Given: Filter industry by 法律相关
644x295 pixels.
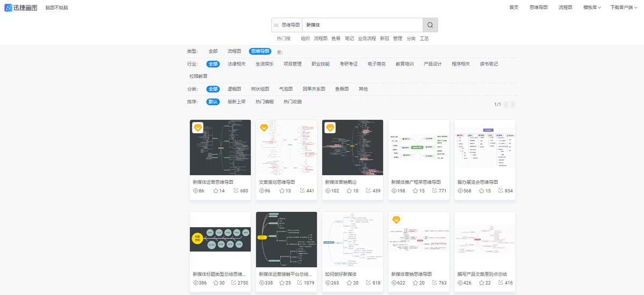Looking at the screenshot, I should tap(236, 63).
